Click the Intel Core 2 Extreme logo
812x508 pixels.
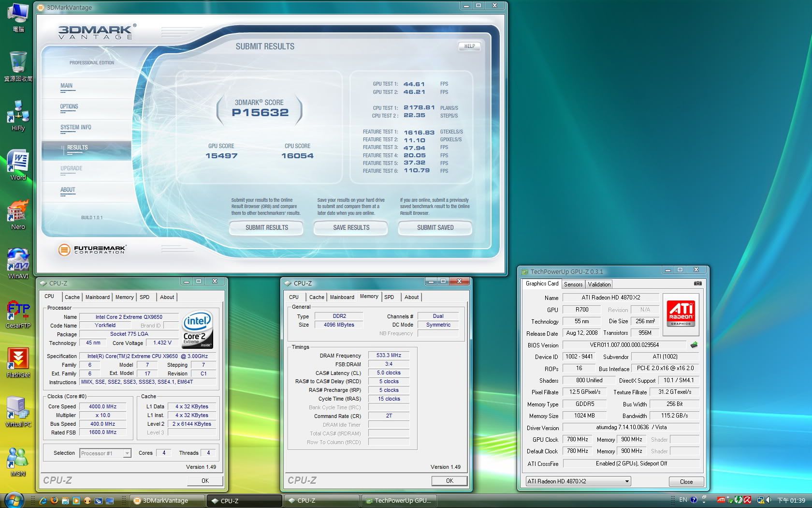coord(197,330)
